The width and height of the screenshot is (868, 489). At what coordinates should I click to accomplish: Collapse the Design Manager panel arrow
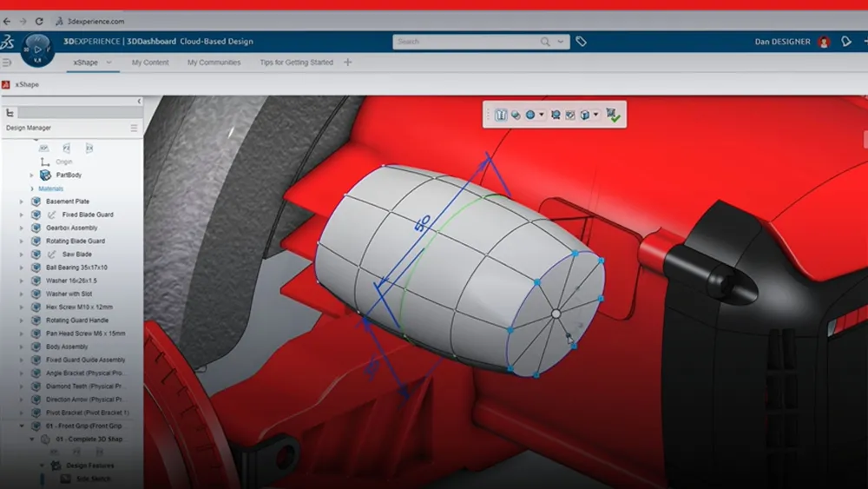[139, 102]
